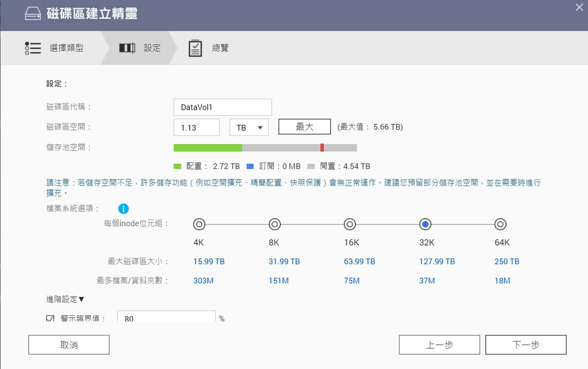Click the 303M file count value

click(203, 280)
